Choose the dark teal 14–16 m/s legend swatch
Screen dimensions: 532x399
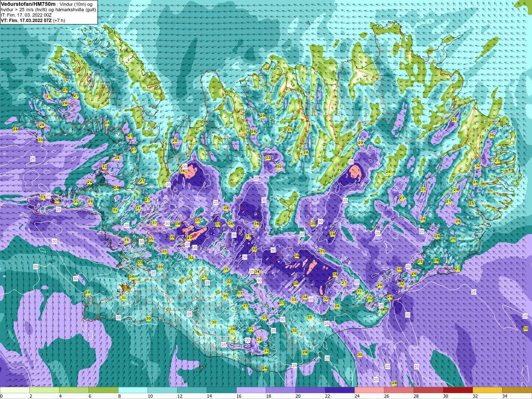click(x=222, y=390)
